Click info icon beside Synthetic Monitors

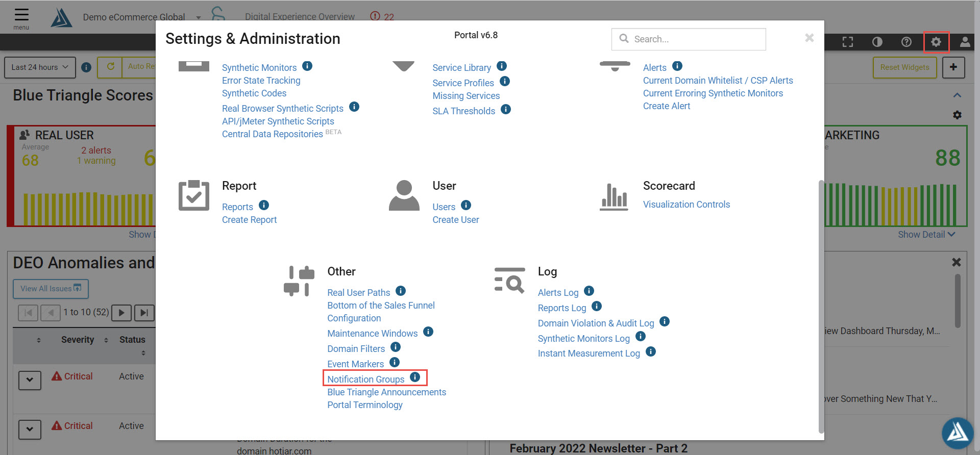(307, 66)
